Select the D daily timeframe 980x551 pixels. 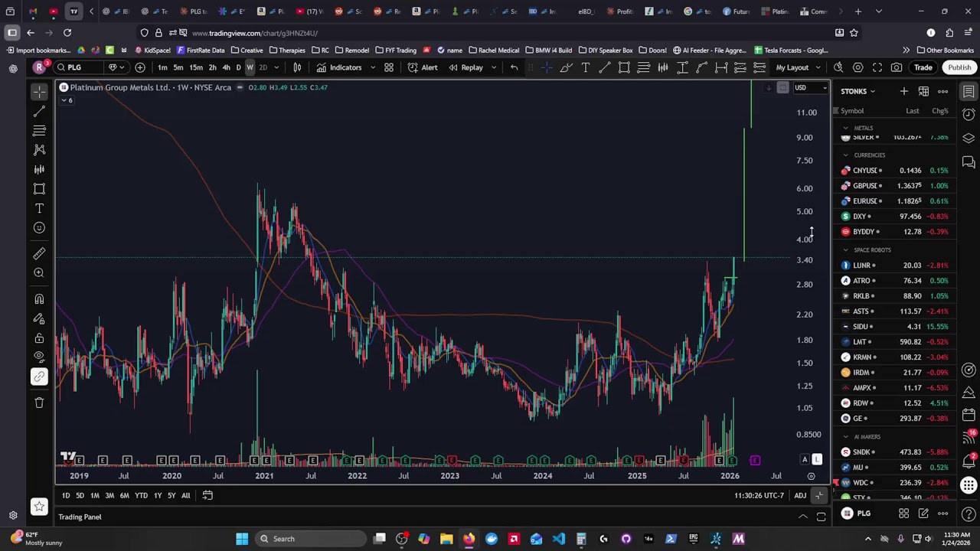238,67
